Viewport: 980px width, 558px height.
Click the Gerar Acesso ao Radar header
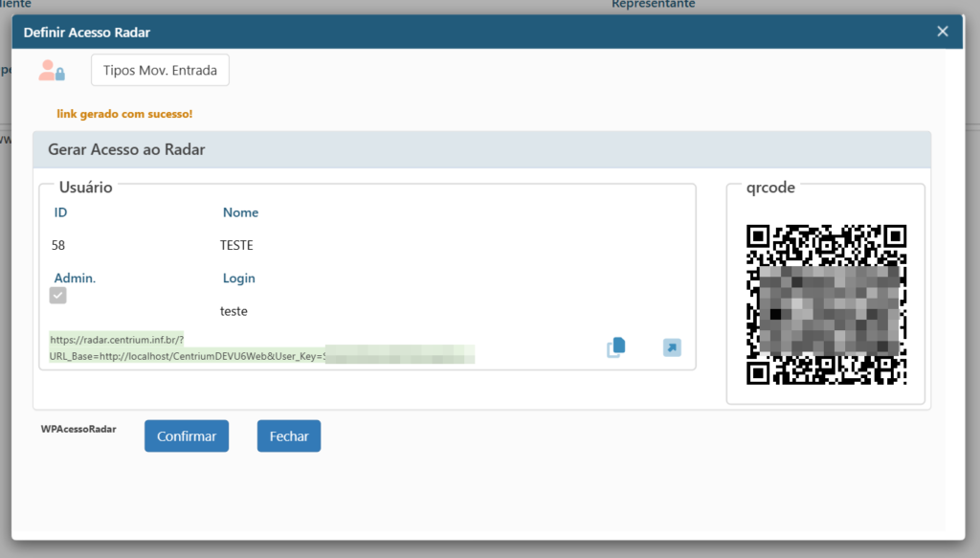[x=126, y=149]
